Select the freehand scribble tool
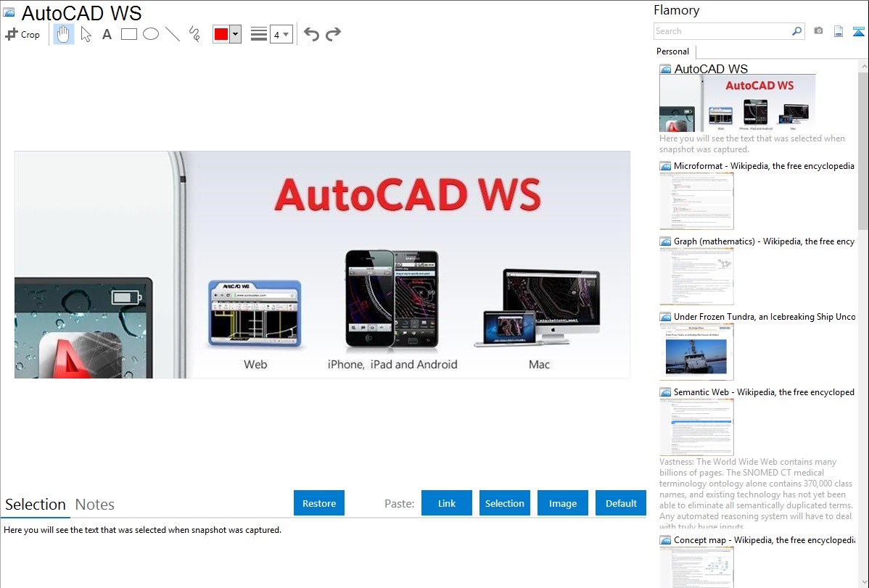 point(194,34)
